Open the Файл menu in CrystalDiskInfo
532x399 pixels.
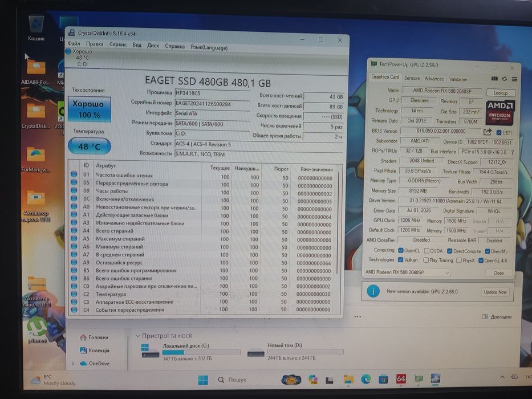click(x=74, y=43)
